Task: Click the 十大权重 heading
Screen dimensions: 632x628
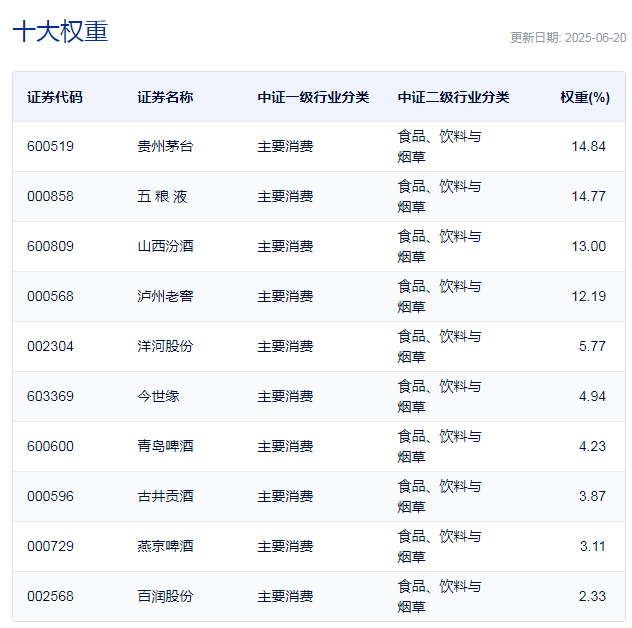Action: tap(60, 31)
